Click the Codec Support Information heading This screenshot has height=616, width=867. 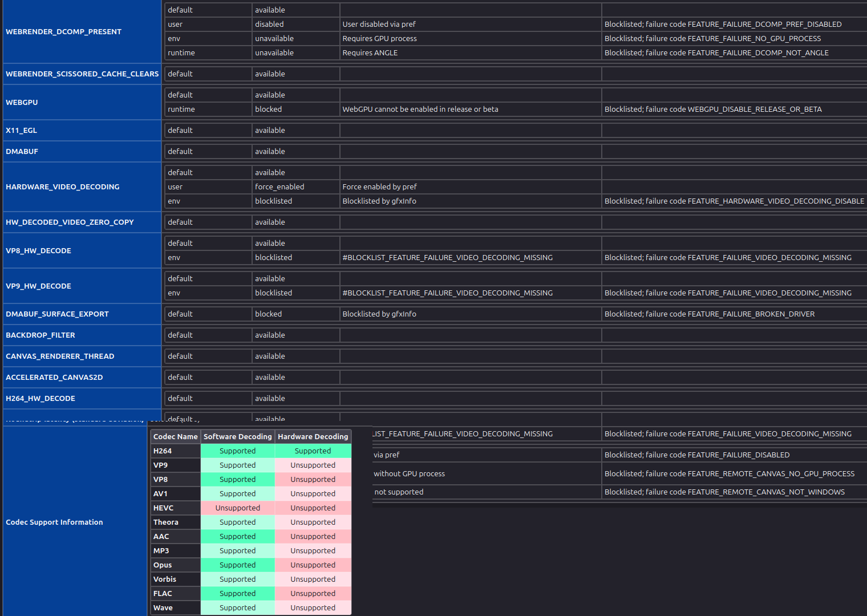click(x=54, y=522)
